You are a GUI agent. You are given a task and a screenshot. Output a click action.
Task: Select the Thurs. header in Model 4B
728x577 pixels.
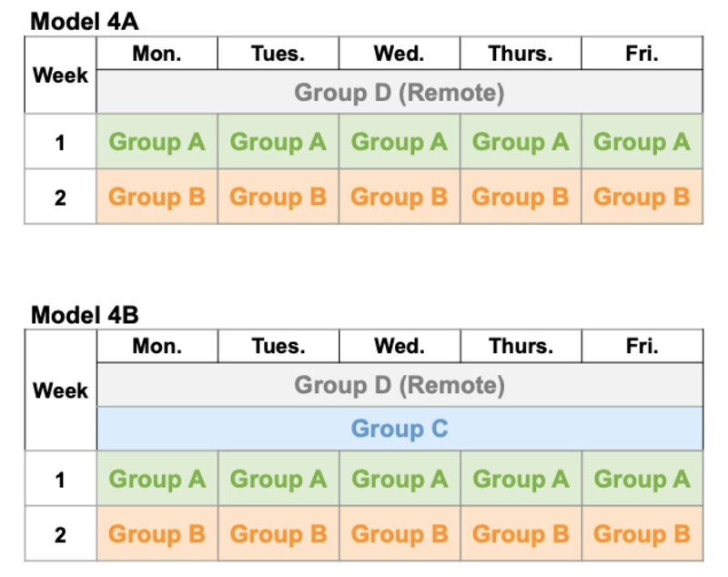(x=521, y=347)
